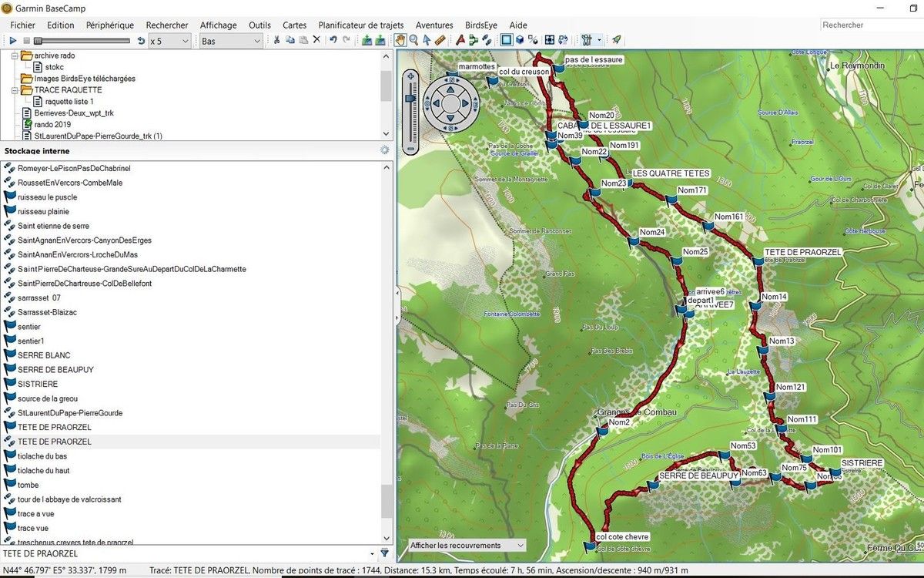Select the arrow selection tool
The width and height of the screenshot is (924, 578).
pyautogui.click(x=427, y=40)
